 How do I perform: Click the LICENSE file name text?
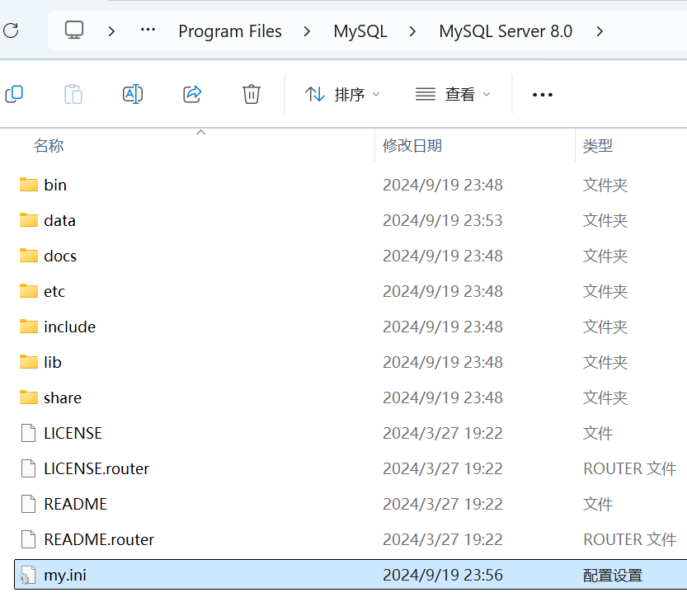tap(73, 433)
